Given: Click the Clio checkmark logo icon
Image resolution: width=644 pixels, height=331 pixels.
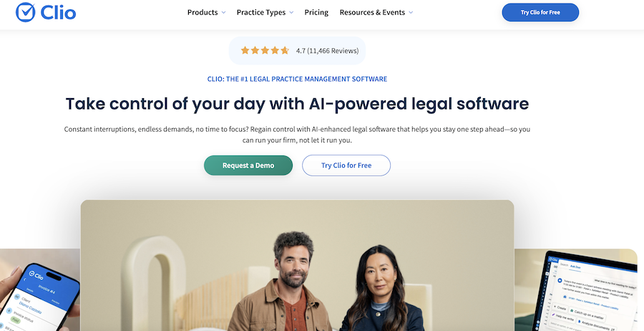Looking at the screenshot, I should [26, 12].
